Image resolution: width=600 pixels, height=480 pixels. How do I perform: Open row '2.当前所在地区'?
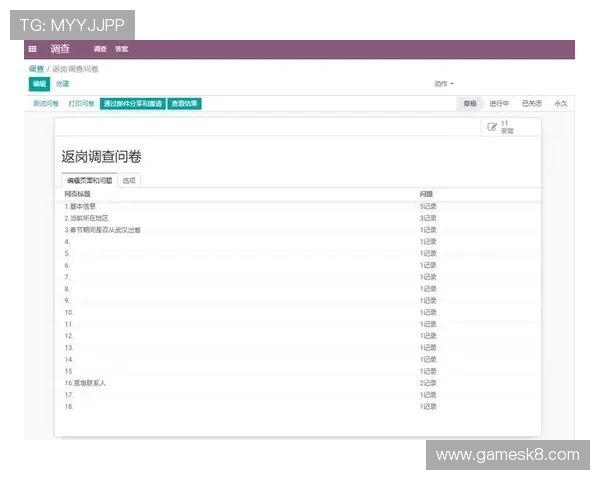pyautogui.click(x=298, y=218)
